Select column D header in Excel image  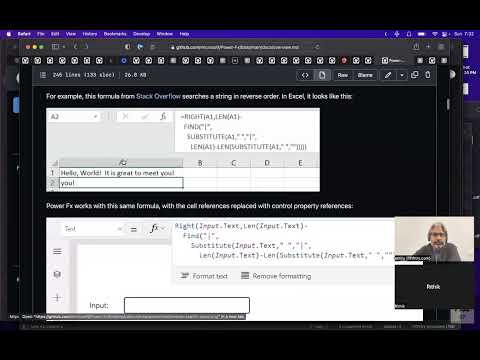[x=267, y=163]
